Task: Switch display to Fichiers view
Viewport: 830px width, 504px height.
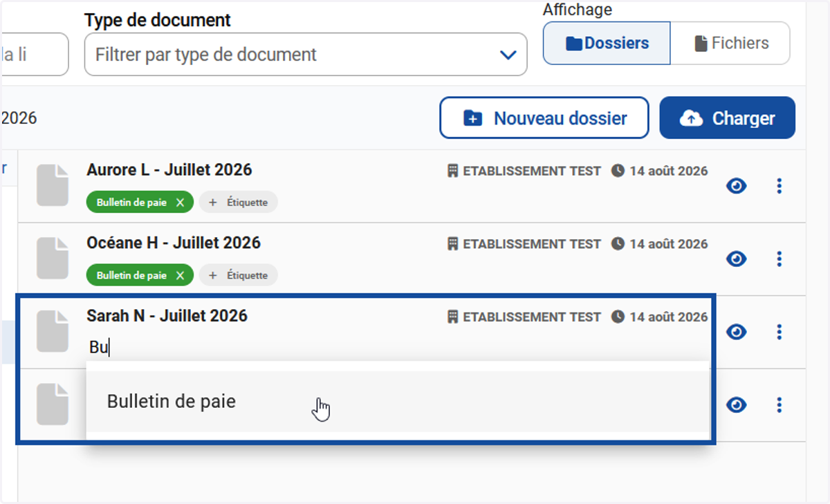Action: (x=730, y=43)
